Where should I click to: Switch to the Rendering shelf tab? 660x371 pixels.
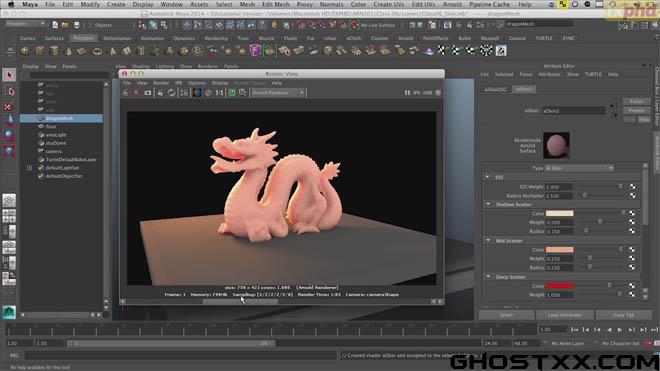click(x=216, y=38)
